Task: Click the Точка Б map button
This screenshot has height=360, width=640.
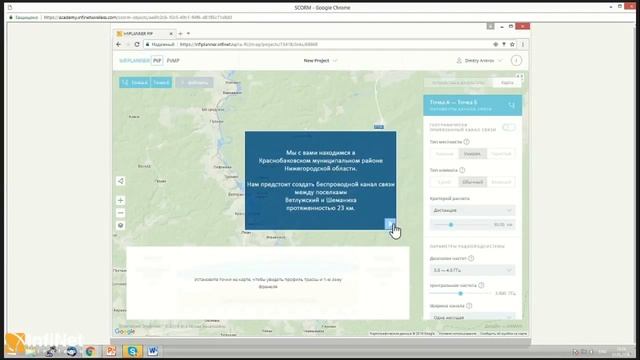Action: coord(161,82)
